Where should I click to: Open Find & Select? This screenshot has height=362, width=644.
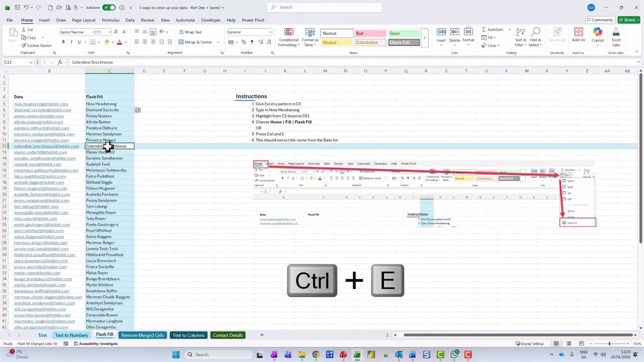tap(535, 38)
